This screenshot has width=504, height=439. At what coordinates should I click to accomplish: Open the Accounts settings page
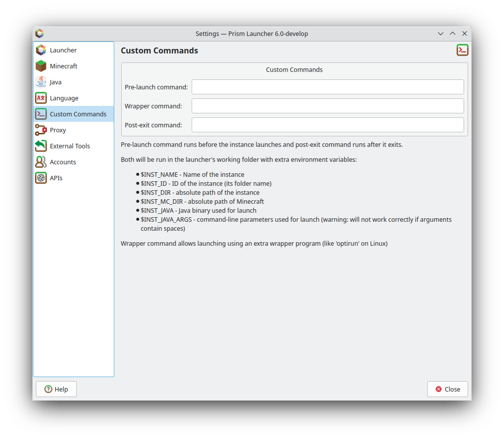point(63,162)
